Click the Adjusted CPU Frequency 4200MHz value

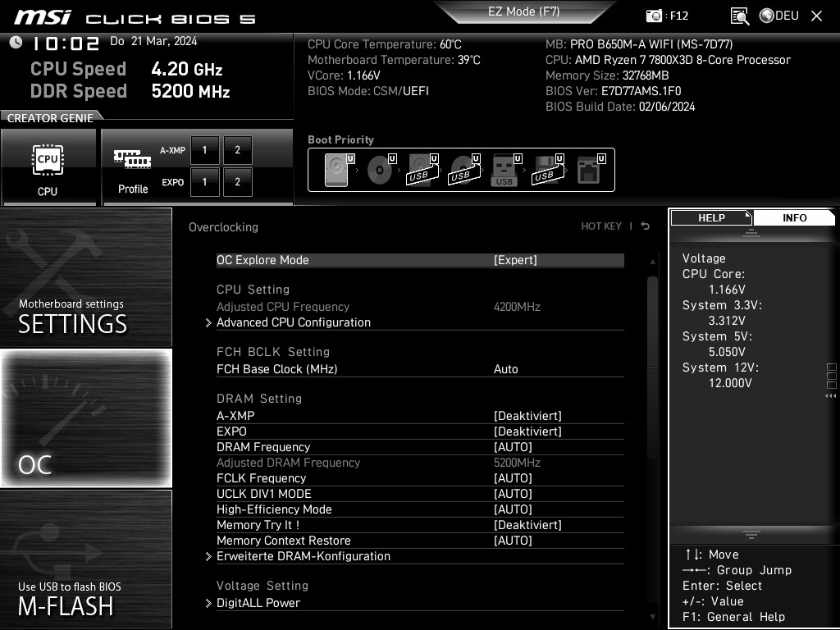tap(517, 307)
